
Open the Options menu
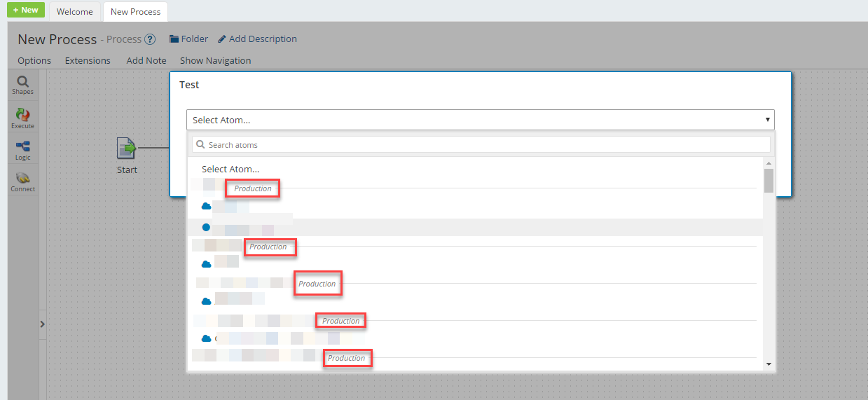34,60
